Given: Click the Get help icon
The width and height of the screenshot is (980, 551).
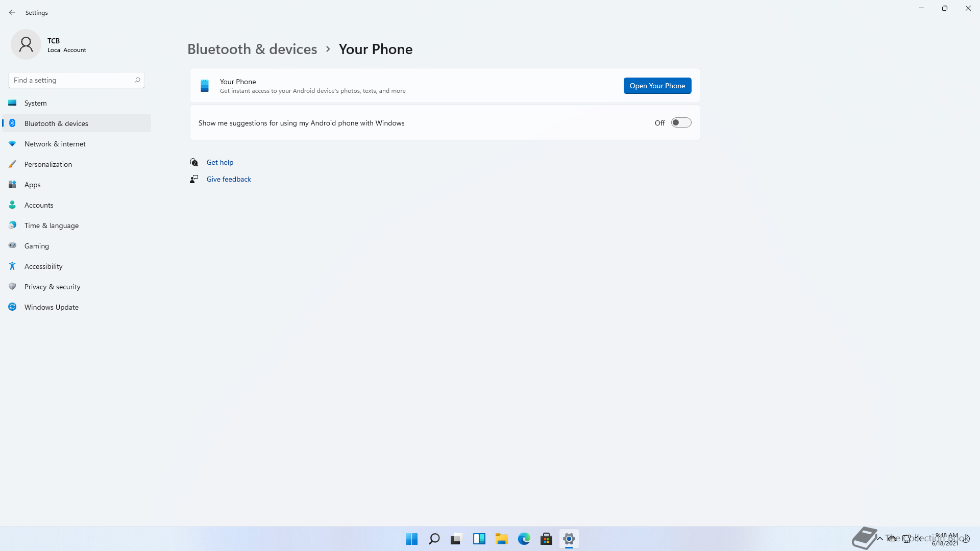Looking at the screenshot, I should tap(194, 162).
